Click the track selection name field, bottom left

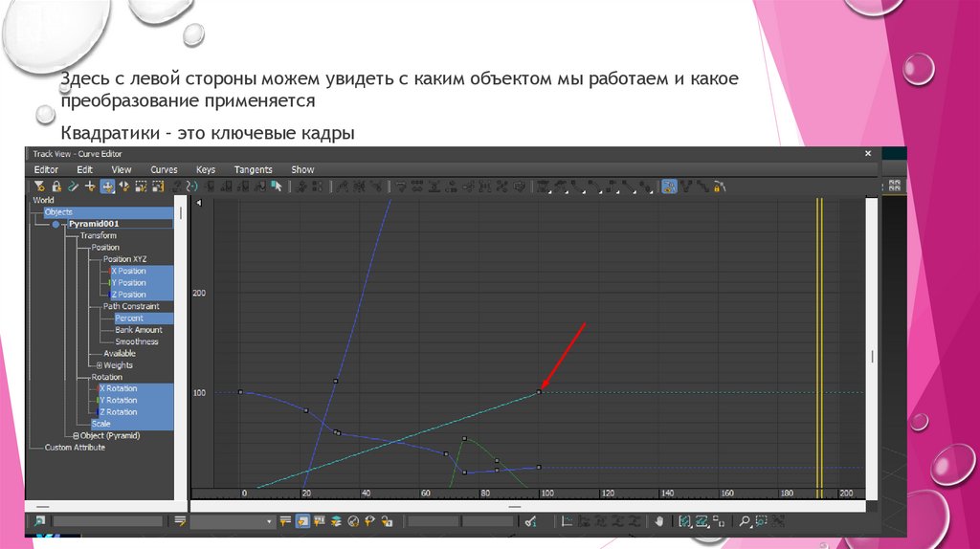(107, 521)
